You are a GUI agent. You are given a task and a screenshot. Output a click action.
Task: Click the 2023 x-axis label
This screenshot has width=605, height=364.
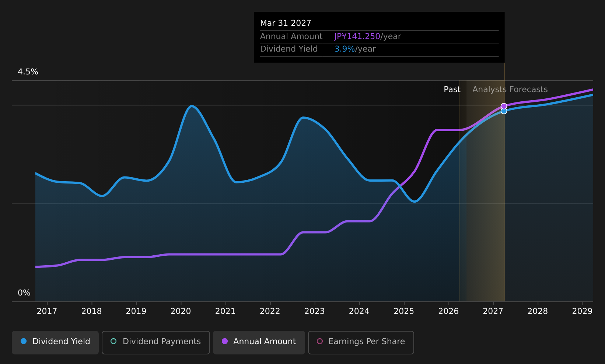point(314,311)
